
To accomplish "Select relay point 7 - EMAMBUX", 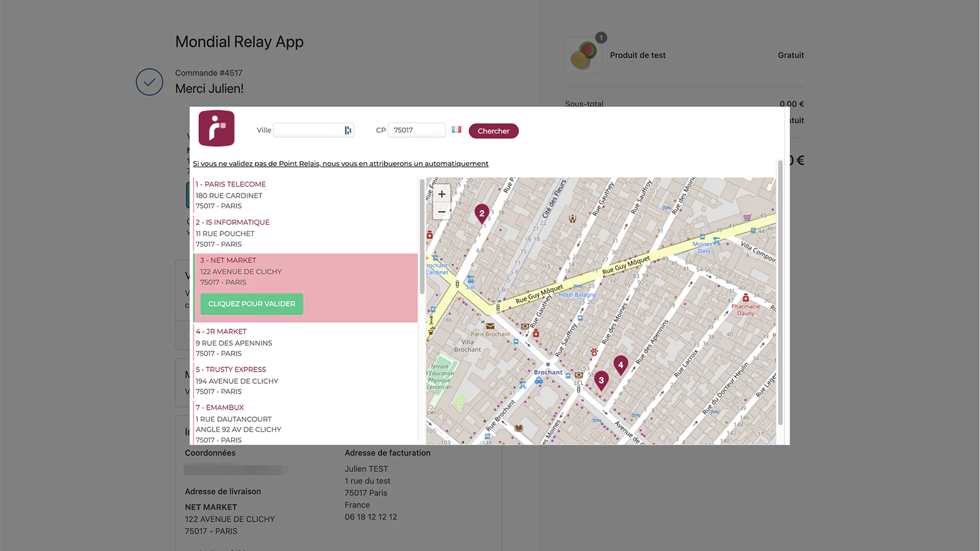I will tap(220, 407).
